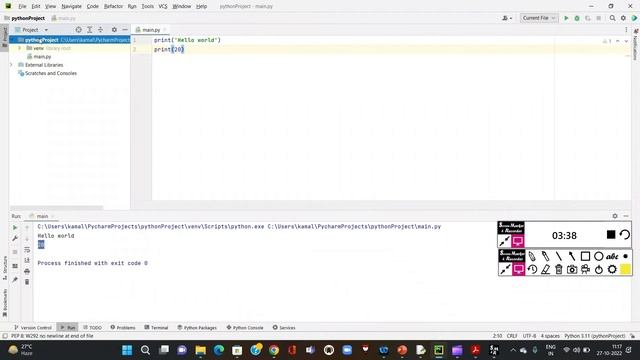Toggle scroll to end in Run panel
Screen dimensions: 640x360
pyautogui.click(x=27, y=260)
